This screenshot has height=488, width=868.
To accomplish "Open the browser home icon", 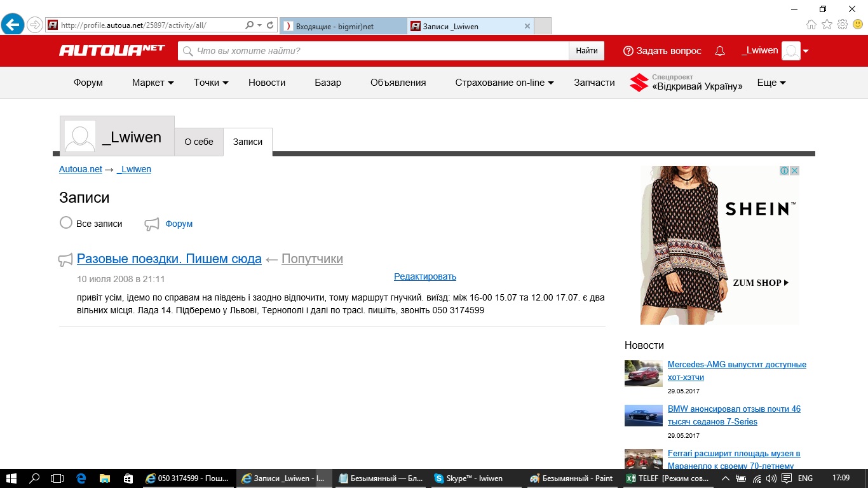I will (x=811, y=25).
